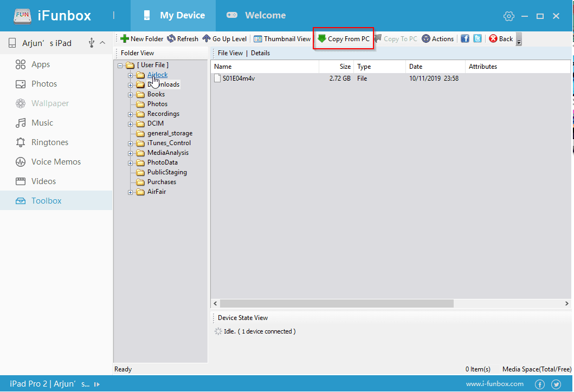Click the Twitter icon in the footer

tap(557, 384)
